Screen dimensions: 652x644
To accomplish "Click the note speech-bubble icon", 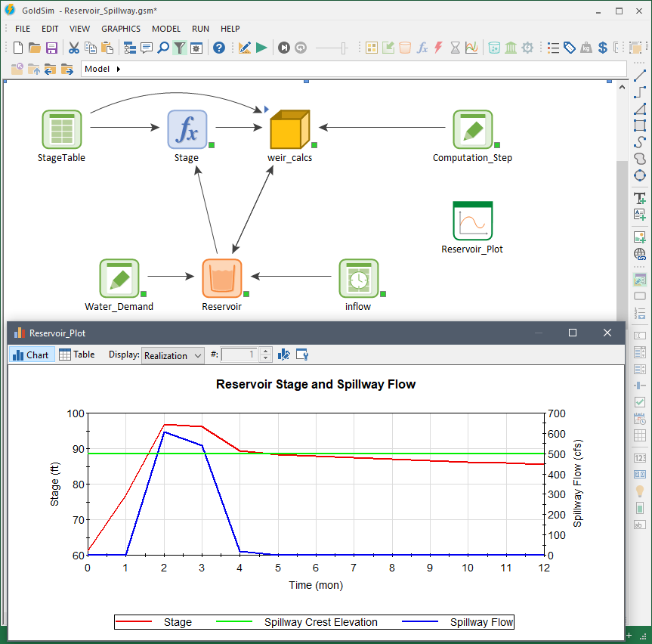I will 147,48.
